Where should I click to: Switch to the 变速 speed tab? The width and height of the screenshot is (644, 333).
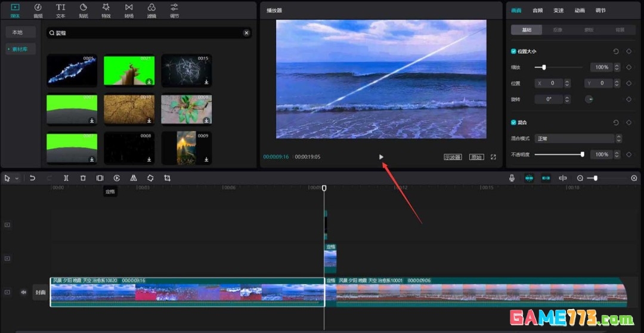tap(558, 10)
